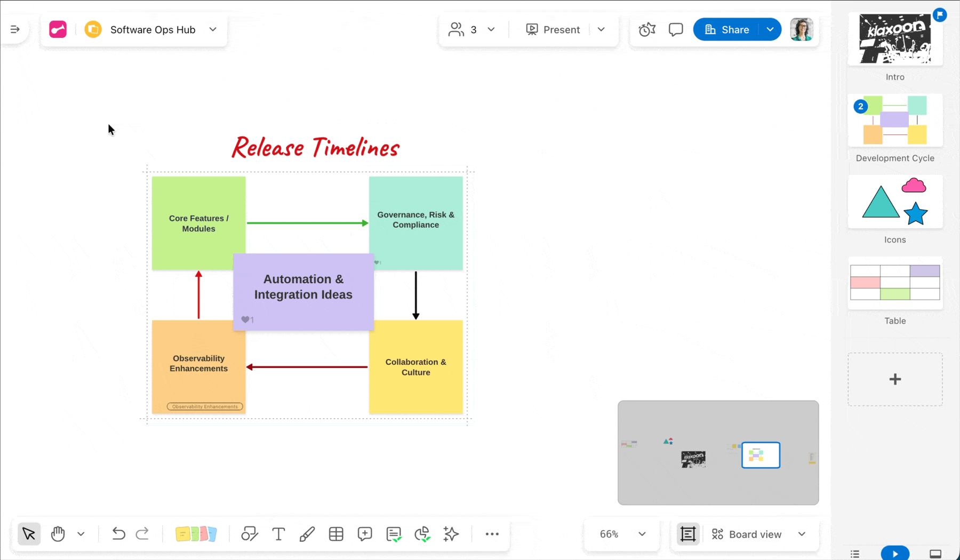Screen dimensions: 960x560
Task: Insert a table using the grid icon
Action: click(336, 534)
